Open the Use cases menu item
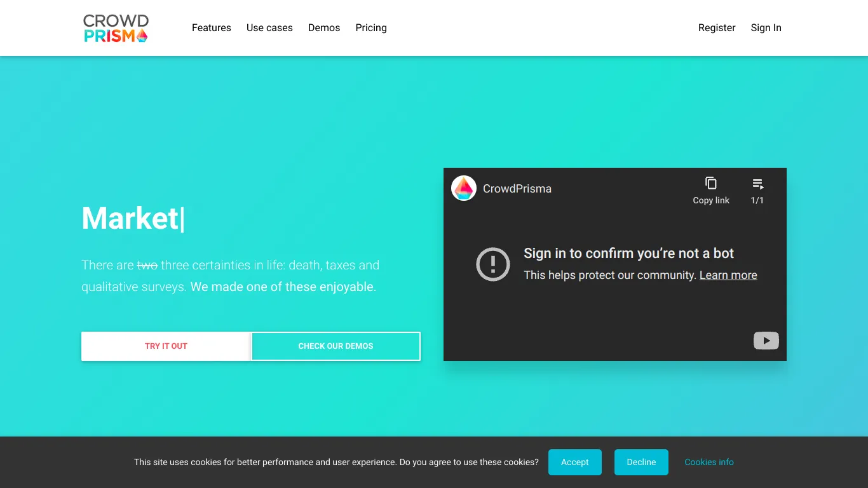 click(x=269, y=28)
